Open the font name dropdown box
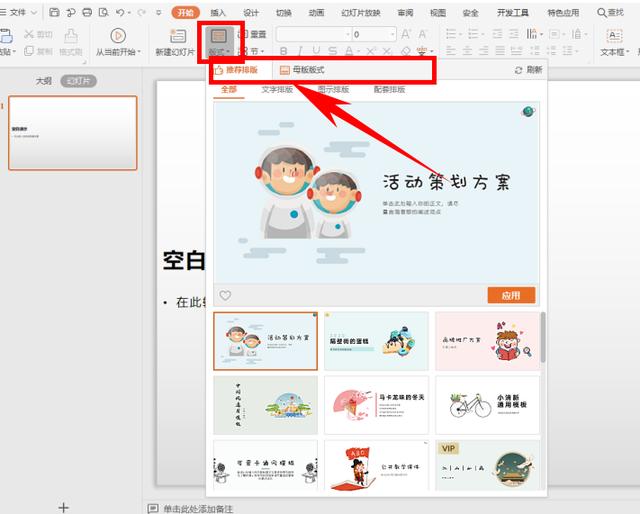This screenshot has height=514, width=640. click(313, 34)
